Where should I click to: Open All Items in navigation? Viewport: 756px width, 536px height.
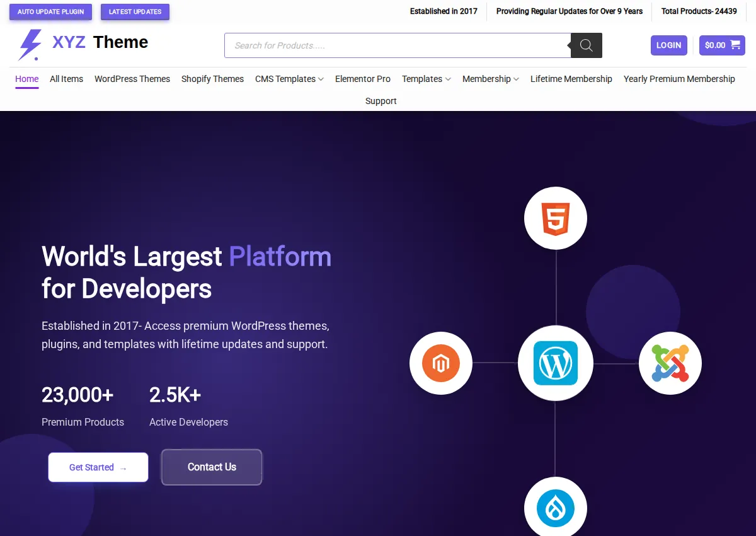pos(66,79)
